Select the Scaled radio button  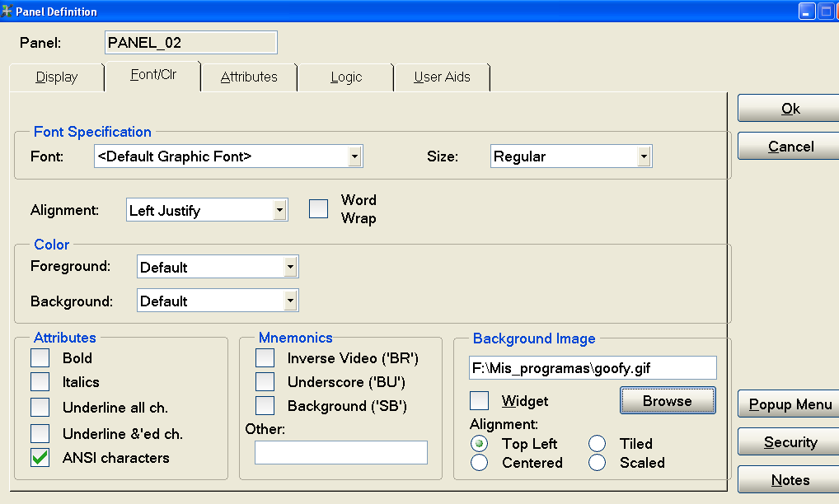point(598,463)
